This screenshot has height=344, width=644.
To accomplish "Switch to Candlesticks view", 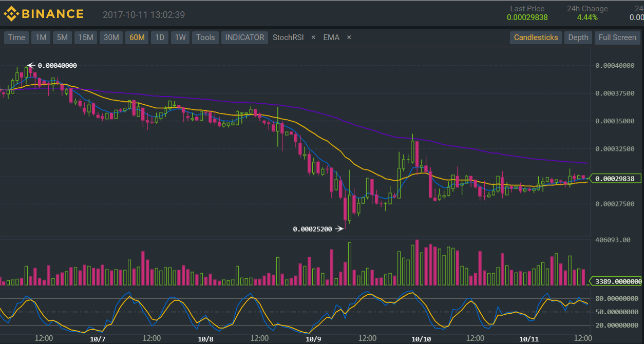I will 536,37.
